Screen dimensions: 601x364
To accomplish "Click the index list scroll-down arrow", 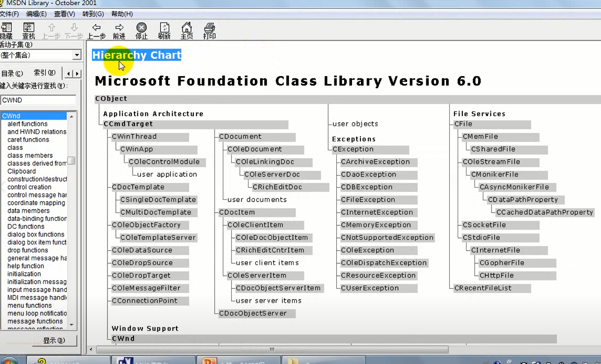I will [x=71, y=325].
